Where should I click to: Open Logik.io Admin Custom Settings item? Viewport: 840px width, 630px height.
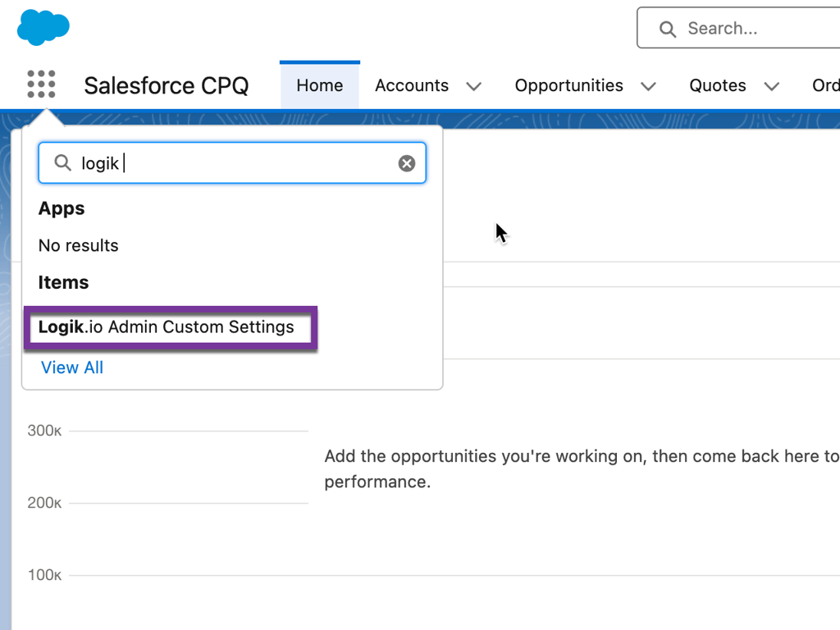pos(166,326)
